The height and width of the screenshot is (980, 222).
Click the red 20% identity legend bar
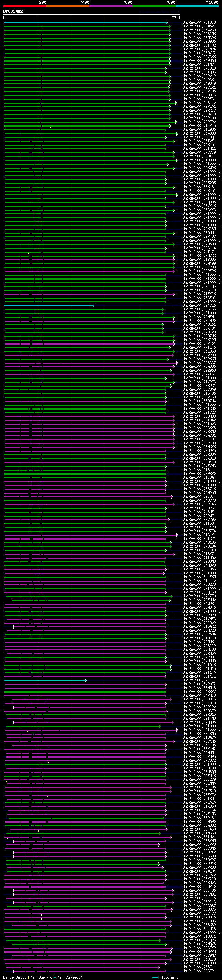[x=25, y=6]
